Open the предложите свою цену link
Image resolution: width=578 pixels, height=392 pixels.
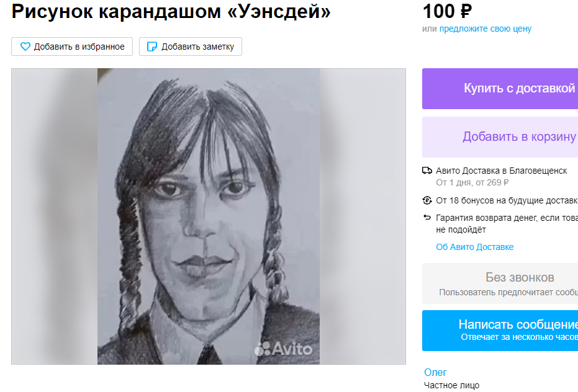pyautogui.click(x=485, y=29)
